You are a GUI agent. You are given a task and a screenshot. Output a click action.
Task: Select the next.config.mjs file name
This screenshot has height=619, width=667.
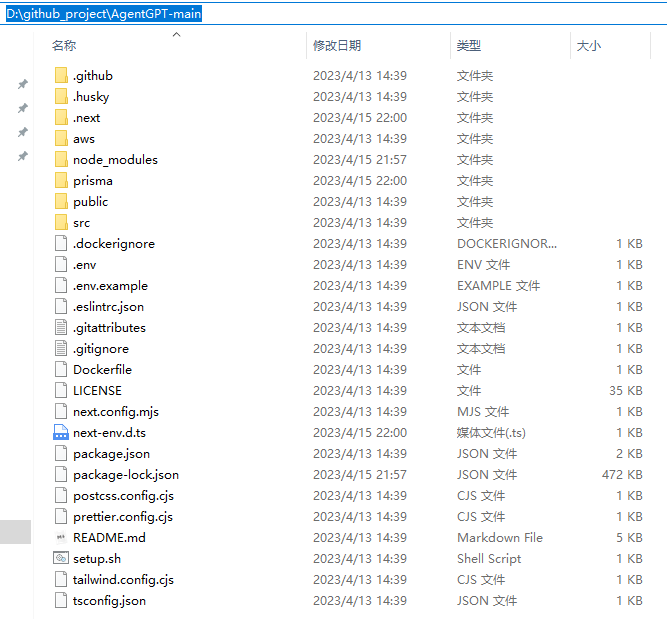pos(116,412)
